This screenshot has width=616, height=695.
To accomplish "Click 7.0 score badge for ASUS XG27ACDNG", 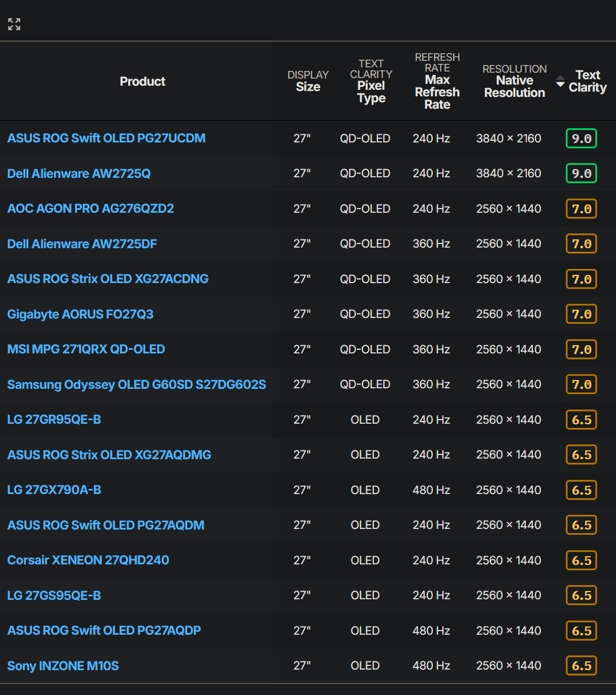I will pyautogui.click(x=582, y=279).
